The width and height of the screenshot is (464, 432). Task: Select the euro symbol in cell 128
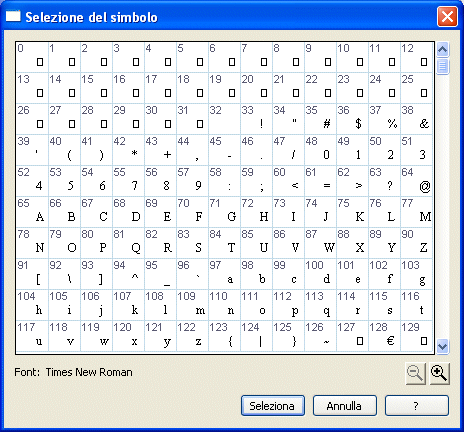coord(384,336)
